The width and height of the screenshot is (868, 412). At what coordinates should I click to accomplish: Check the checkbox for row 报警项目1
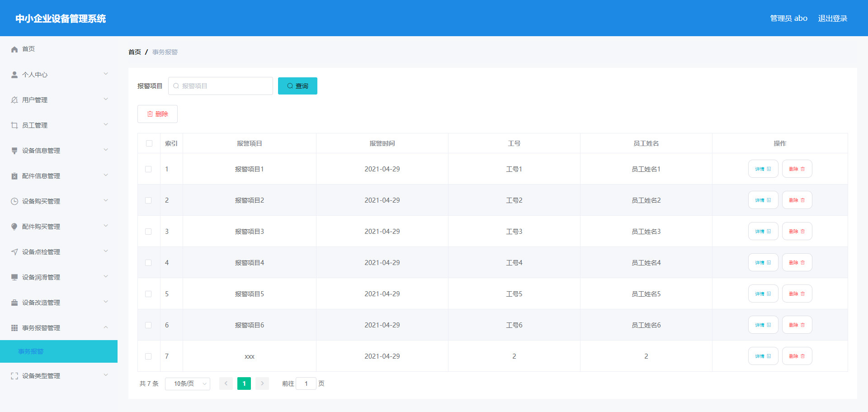click(x=148, y=169)
